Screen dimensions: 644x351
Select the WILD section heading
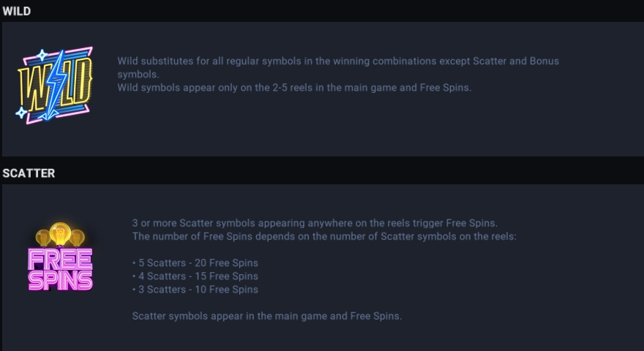pos(16,11)
